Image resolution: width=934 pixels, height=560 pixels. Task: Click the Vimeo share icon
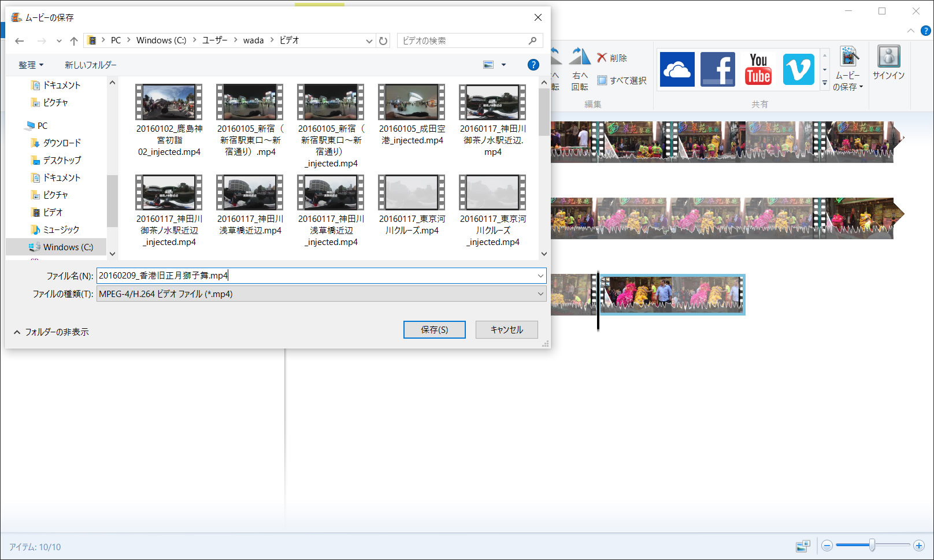tap(798, 69)
